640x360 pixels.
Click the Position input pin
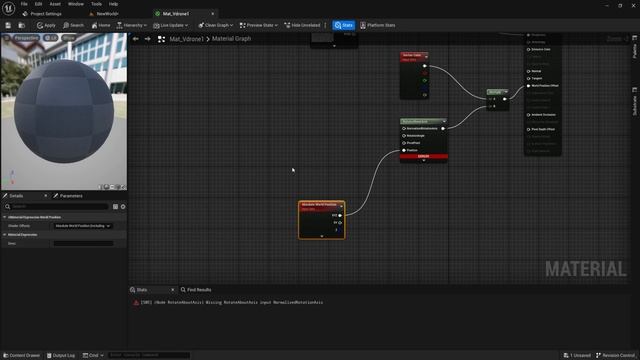point(404,150)
